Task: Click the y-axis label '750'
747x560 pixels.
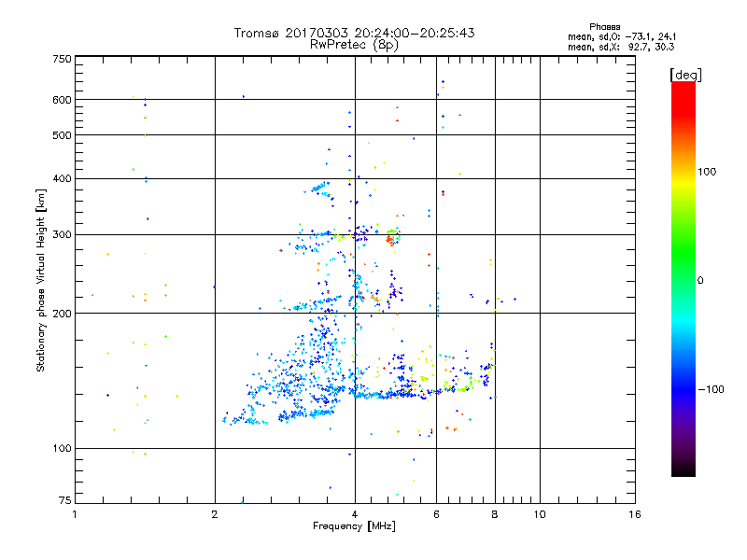Action: (x=63, y=59)
